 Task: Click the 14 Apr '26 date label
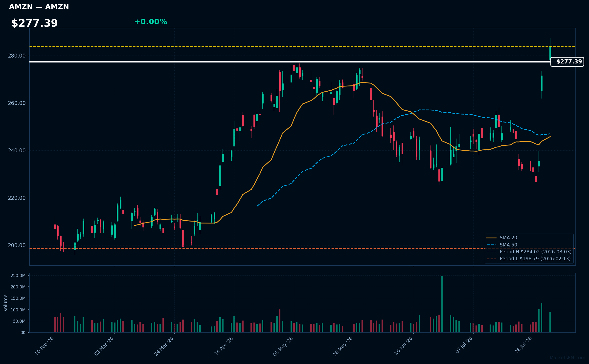(224, 346)
